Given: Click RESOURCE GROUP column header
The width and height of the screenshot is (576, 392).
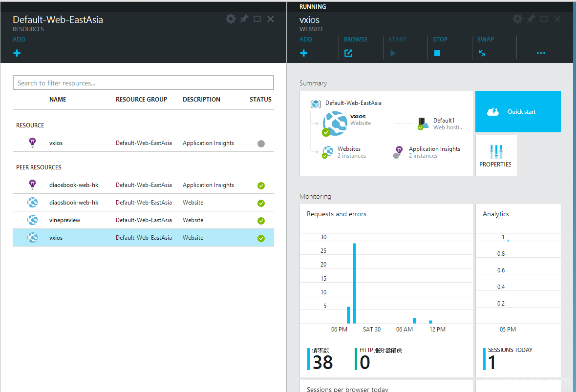Looking at the screenshot, I should 141,100.
